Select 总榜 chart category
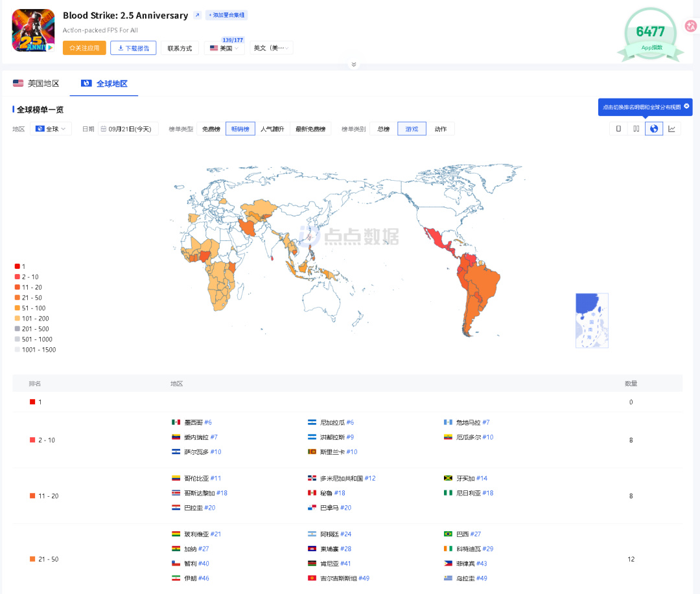The width and height of the screenshot is (700, 594). click(384, 129)
